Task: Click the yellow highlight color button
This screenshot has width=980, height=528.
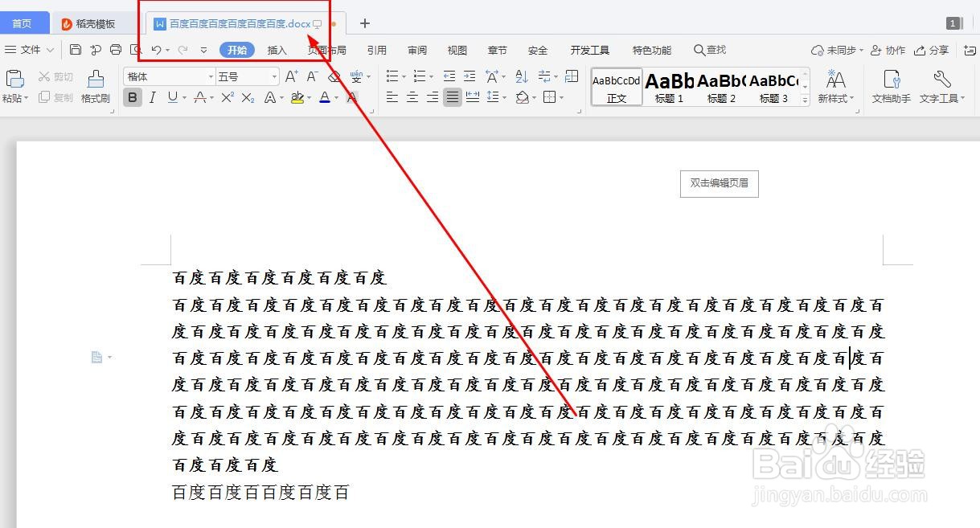Action: [297, 97]
